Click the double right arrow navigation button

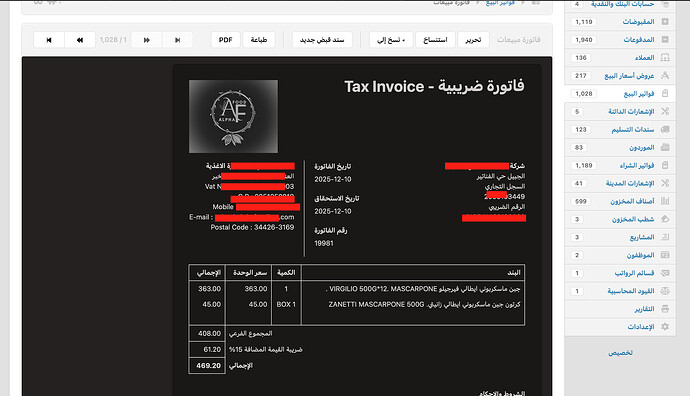[147, 40]
